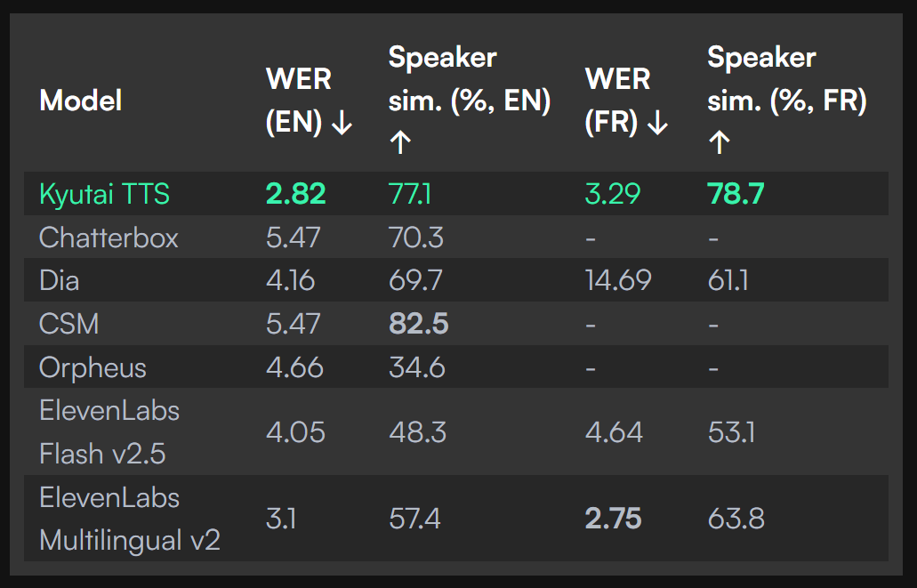Click the up arrow under Speaker sim. (%, EN)
The height and width of the screenshot is (588, 917).
(400, 142)
